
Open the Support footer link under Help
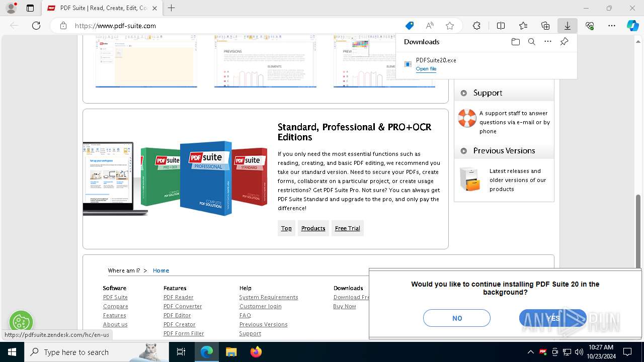pyautogui.click(x=250, y=333)
